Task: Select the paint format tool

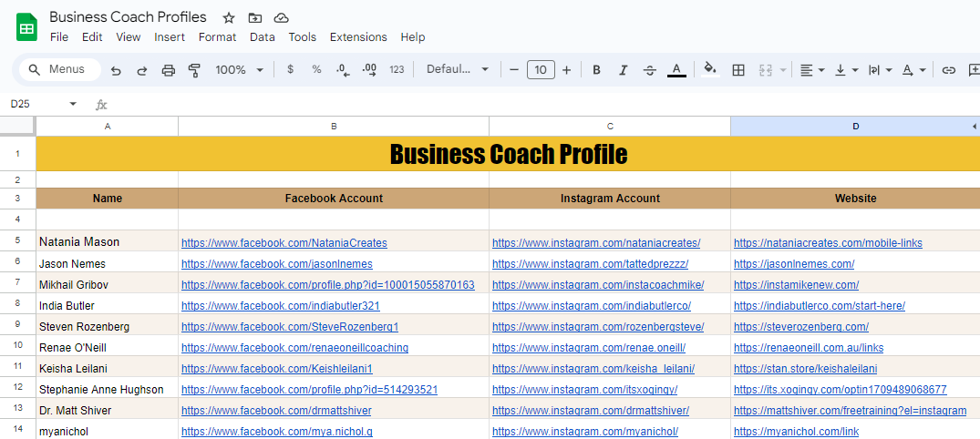Action: (x=194, y=70)
